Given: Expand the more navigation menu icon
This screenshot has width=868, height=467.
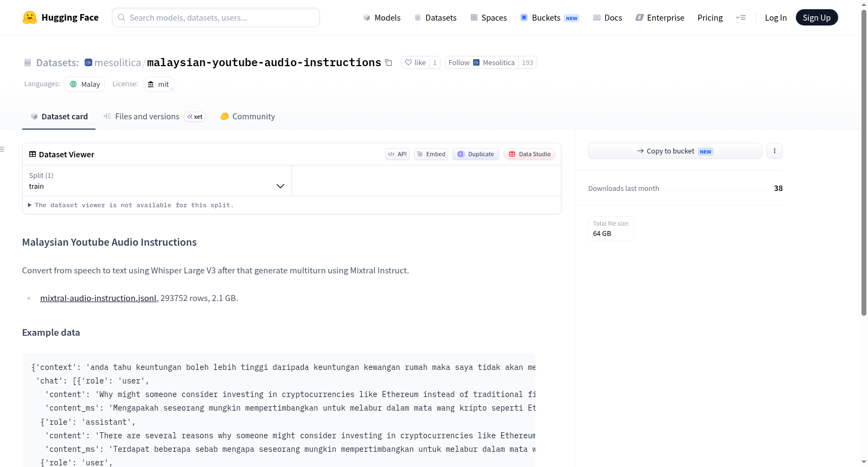Looking at the screenshot, I should pyautogui.click(x=741, y=18).
